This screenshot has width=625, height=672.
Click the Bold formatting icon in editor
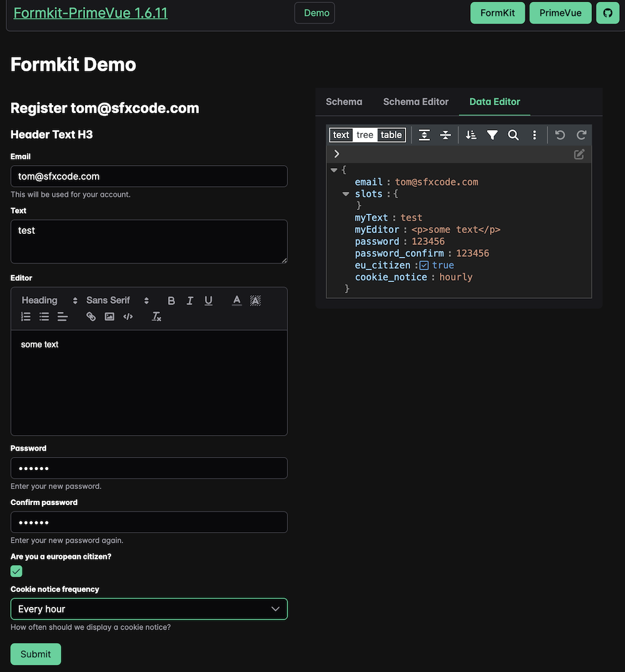[171, 301]
